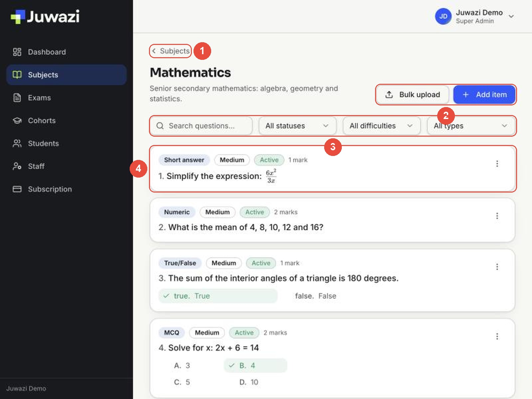
Task: Click the back chevron beside Subjects
Action: (x=154, y=51)
